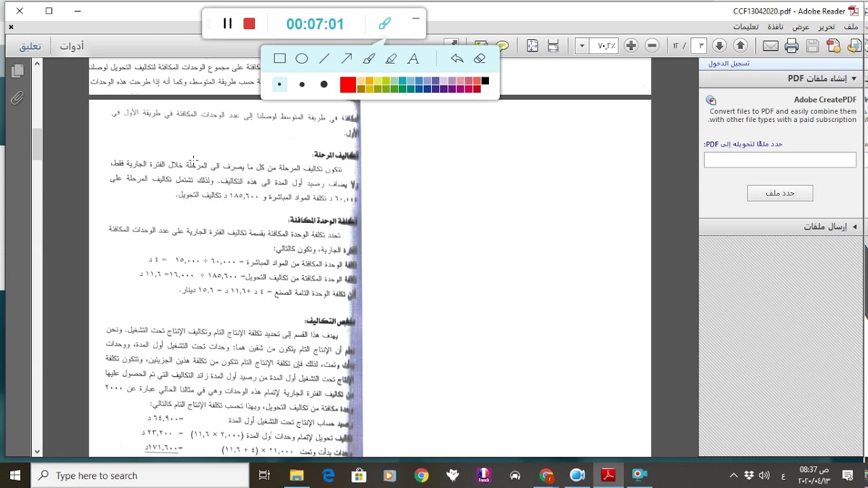Open the zoom level dropdown
This screenshot has height=488, width=868.
[x=582, y=45]
